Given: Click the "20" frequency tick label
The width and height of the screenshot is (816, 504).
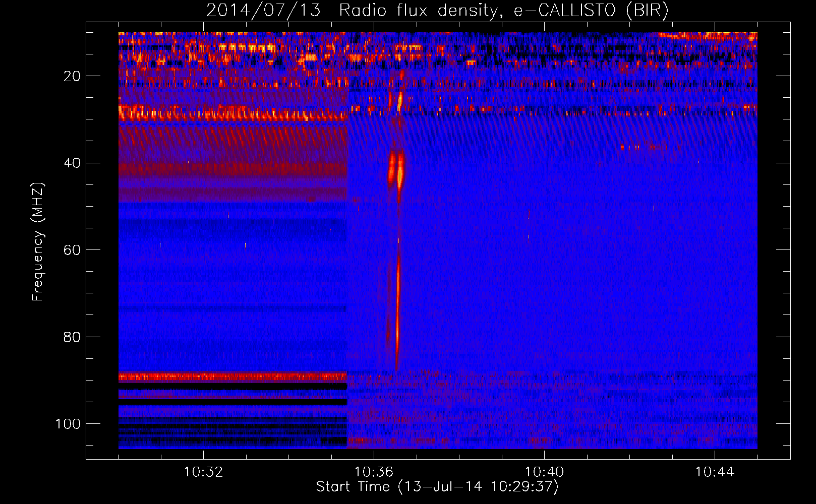Looking at the screenshot, I should [x=72, y=76].
